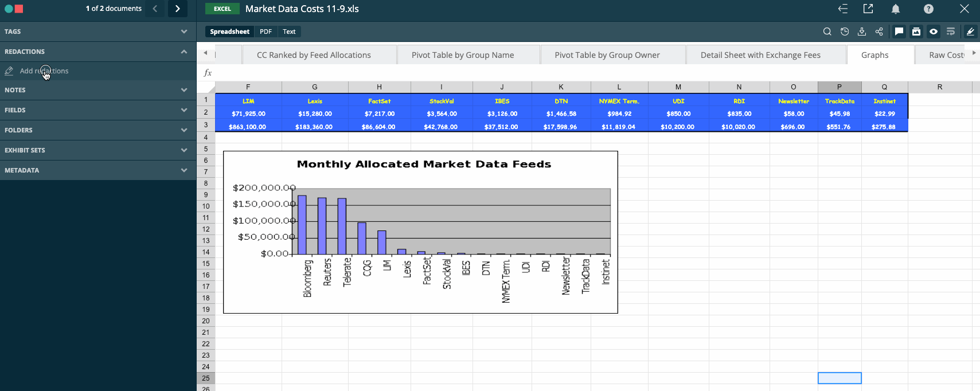Close the document viewer
The image size is (980, 391).
965,9
